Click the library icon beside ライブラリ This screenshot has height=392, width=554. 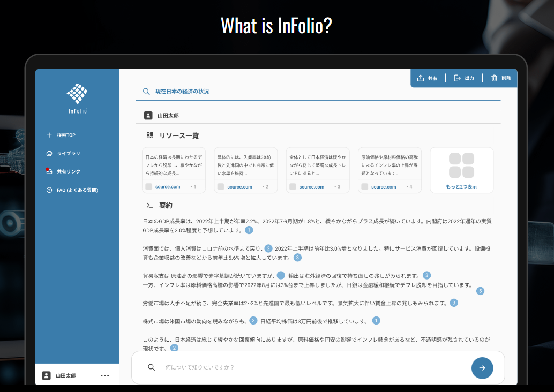pos(49,153)
